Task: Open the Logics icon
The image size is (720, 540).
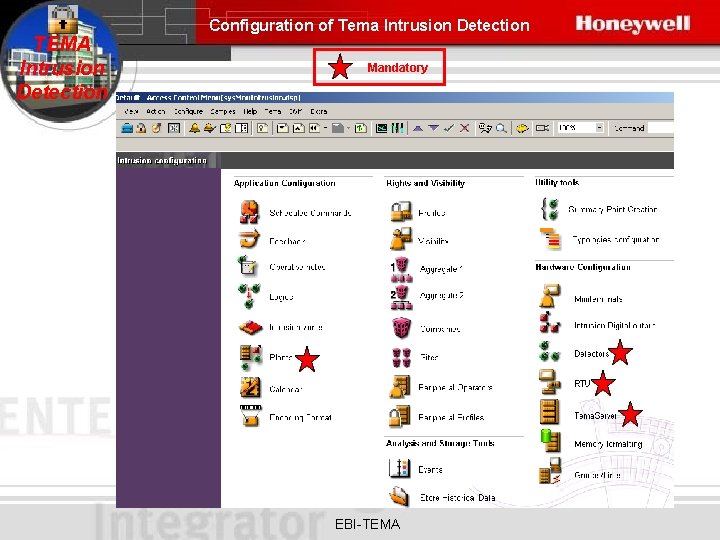Action: pyautogui.click(x=249, y=296)
